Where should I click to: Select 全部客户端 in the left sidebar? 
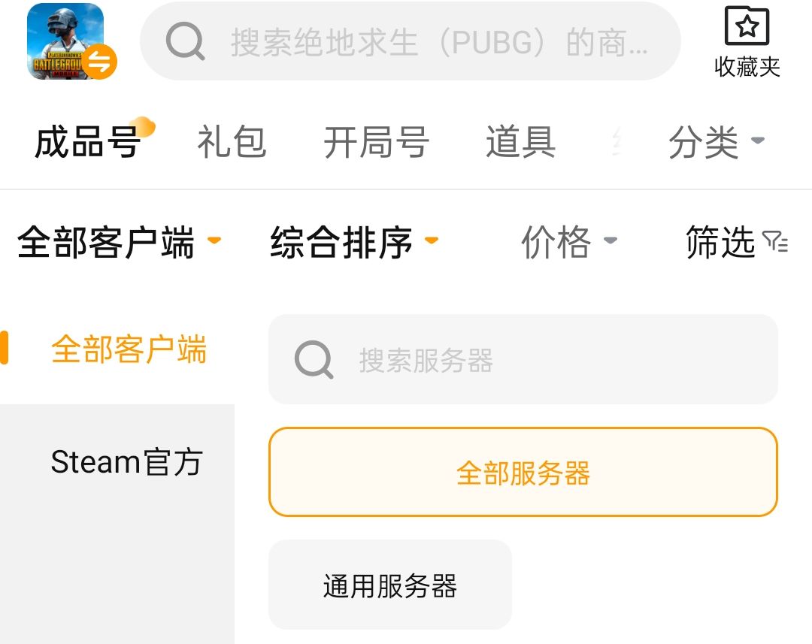(x=129, y=350)
